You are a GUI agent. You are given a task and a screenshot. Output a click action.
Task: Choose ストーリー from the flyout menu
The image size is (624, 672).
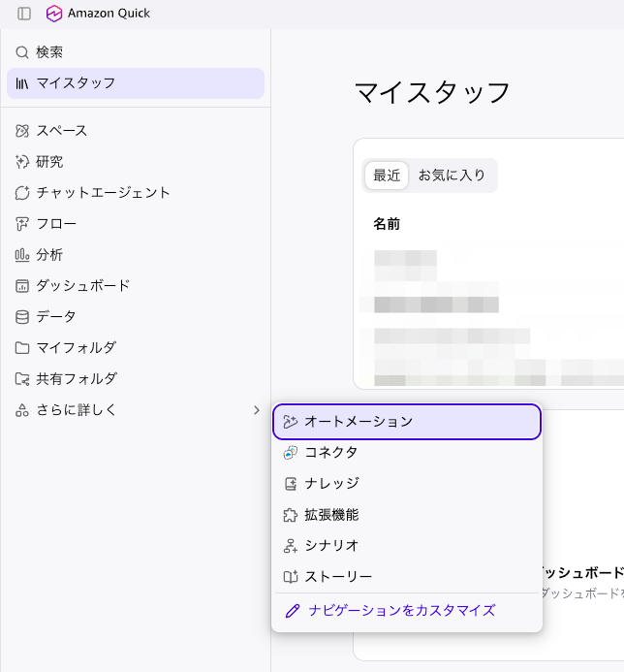pyautogui.click(x=407, y=577)
